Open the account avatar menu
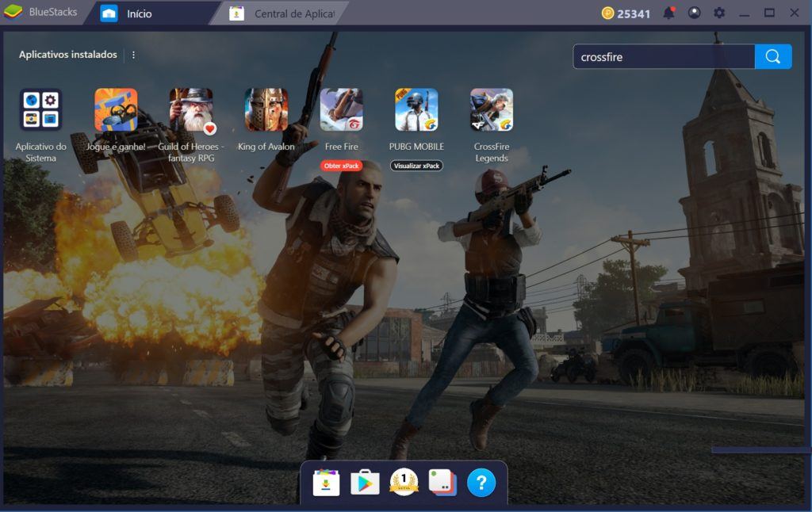 click(x=694, y=13)
